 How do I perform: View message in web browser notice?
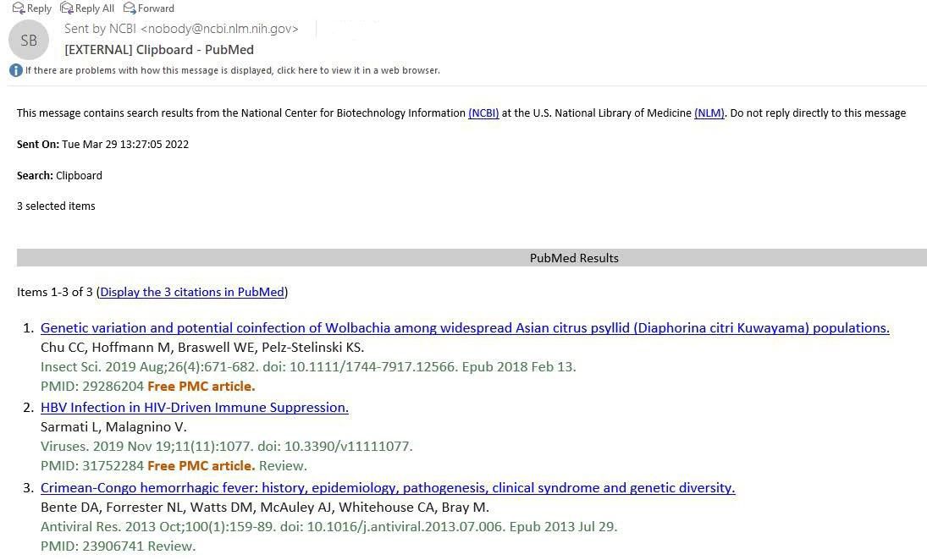point(233,70)
